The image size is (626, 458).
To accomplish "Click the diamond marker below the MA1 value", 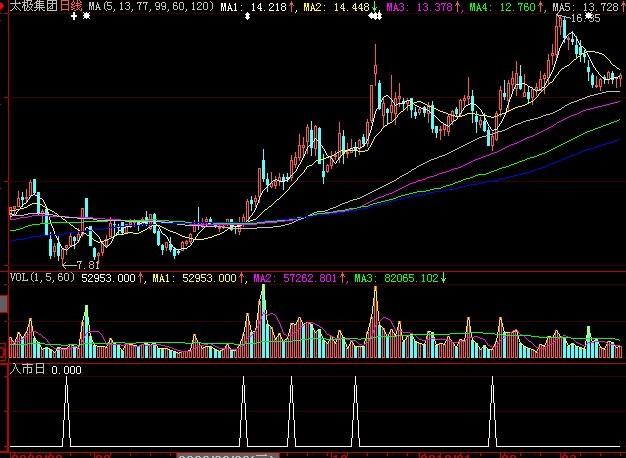I will 249,17.
